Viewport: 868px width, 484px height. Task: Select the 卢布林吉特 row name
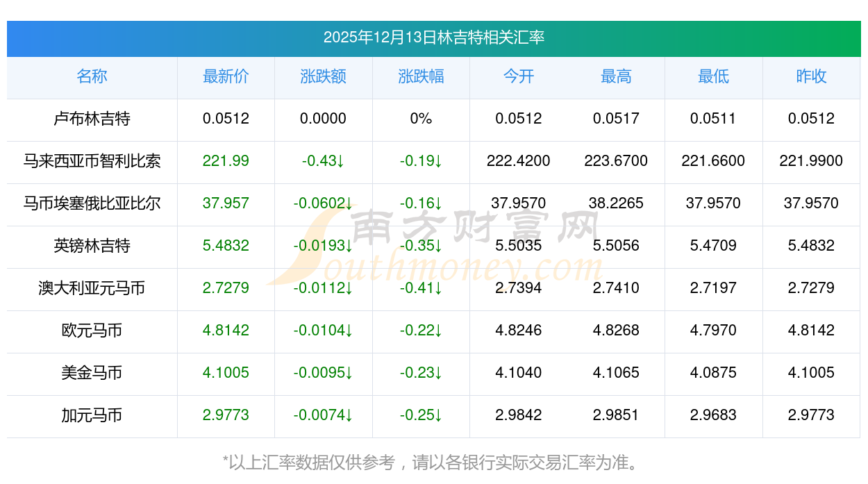(x=92, y=119)
